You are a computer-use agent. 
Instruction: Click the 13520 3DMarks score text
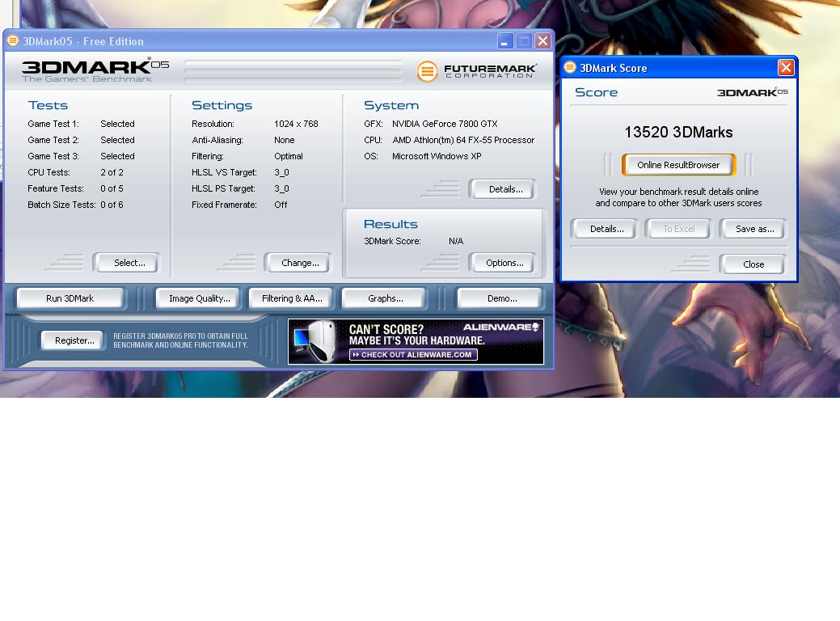[678, 133]
